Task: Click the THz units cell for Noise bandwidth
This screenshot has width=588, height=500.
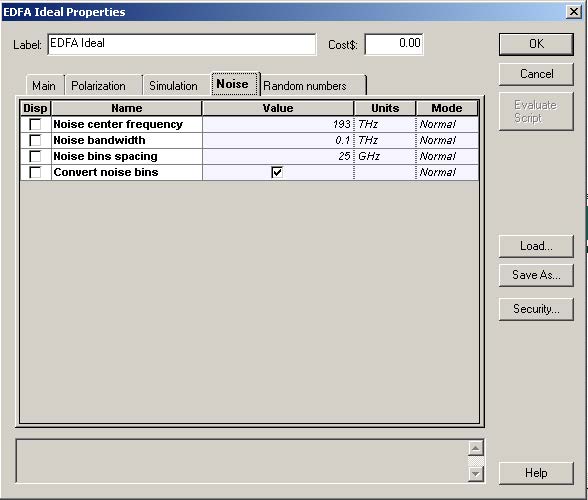Action: click(385, 140)
